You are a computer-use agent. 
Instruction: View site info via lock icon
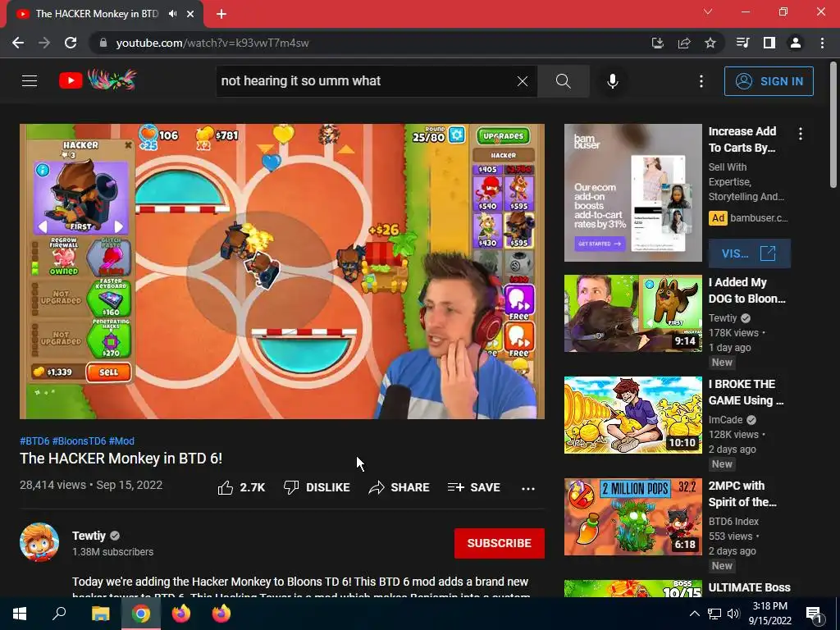coord(103,43)
